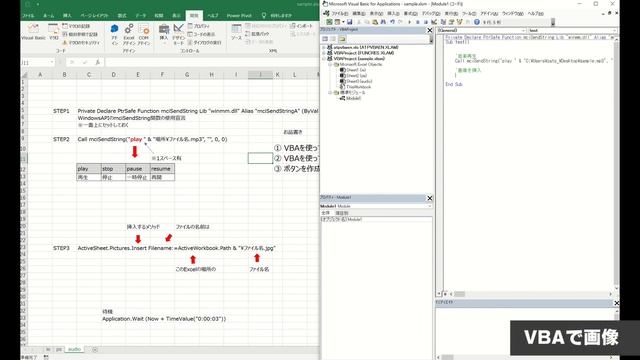Collapse Microsoft Excel Objects folder
The width and height of the screenshot is (640, 360).
(x=330, y=64)
